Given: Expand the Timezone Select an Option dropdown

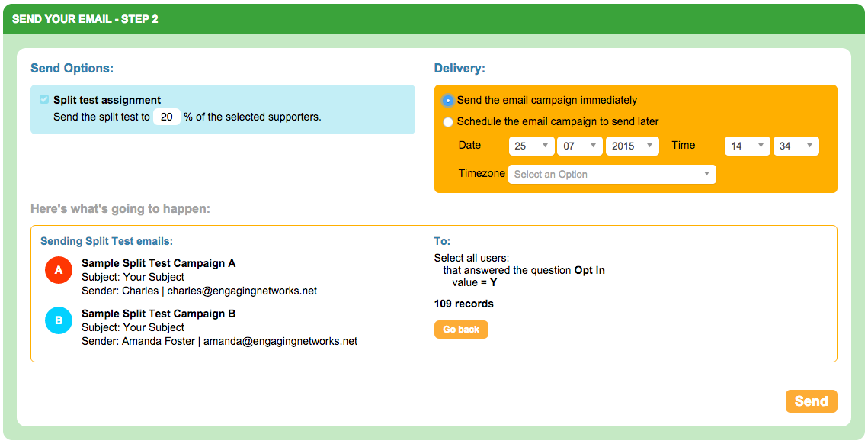Looking at the screenshot, I should tap(612, 175).
